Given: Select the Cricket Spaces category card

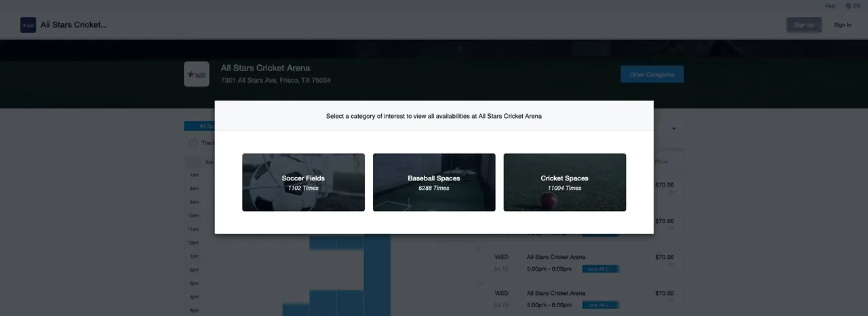Looking at the screenshot, I should (565, 182).
